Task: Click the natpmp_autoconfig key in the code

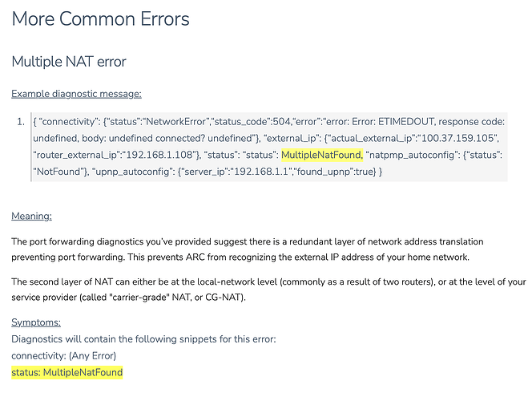Action: click(x=412, y=155)
